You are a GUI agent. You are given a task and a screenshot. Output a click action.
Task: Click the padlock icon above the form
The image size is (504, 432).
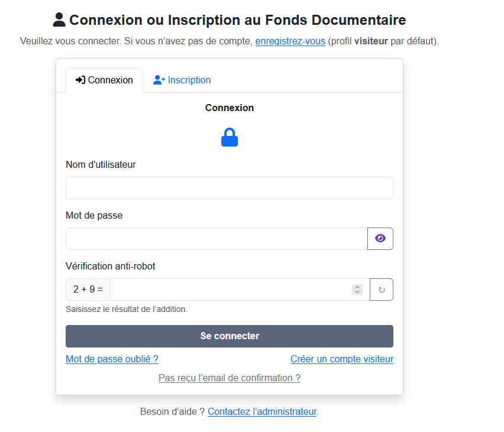(x=230, y=137)
